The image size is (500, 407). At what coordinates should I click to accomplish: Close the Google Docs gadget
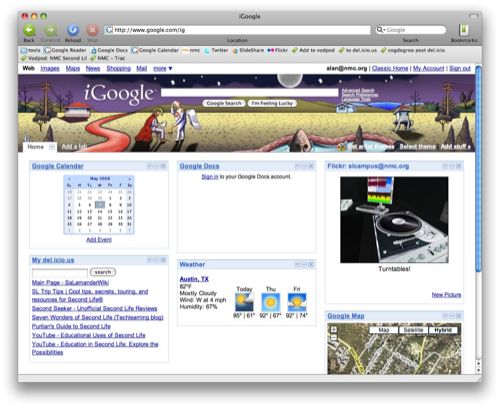point(311,166)
